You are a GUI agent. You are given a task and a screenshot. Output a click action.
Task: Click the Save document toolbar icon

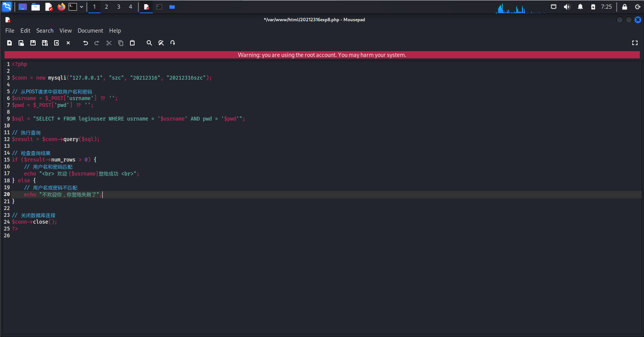coord(33,43)
